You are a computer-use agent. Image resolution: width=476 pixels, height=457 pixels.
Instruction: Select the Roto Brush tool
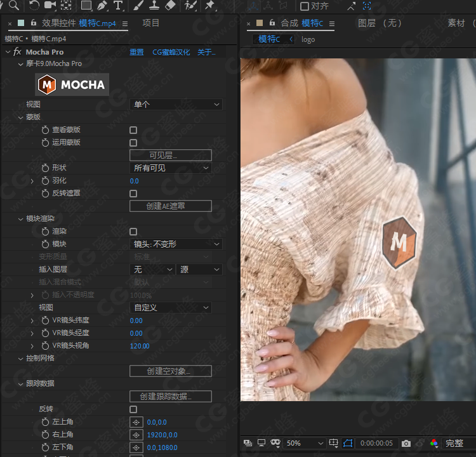pyautogui.click(x=190, y=5)
